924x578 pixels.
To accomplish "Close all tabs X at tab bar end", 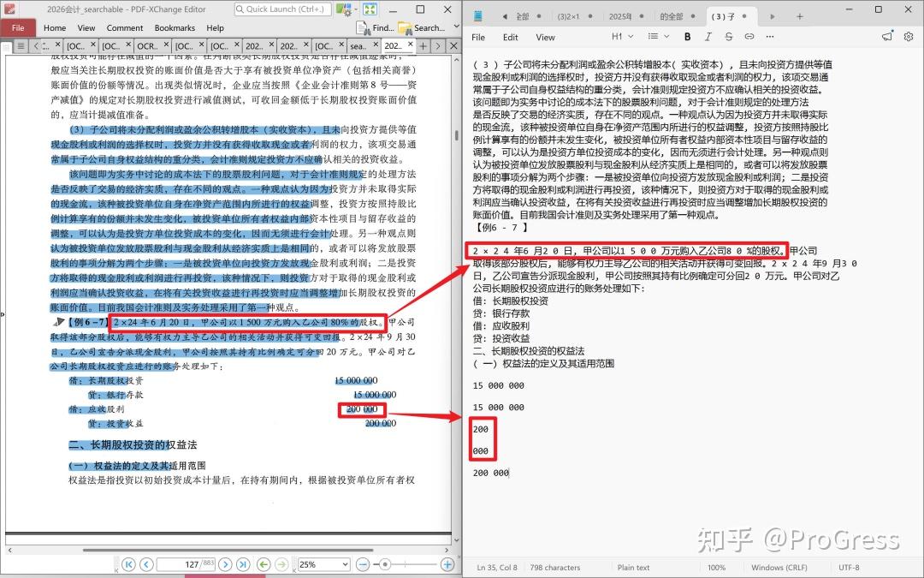I will 453,45.
